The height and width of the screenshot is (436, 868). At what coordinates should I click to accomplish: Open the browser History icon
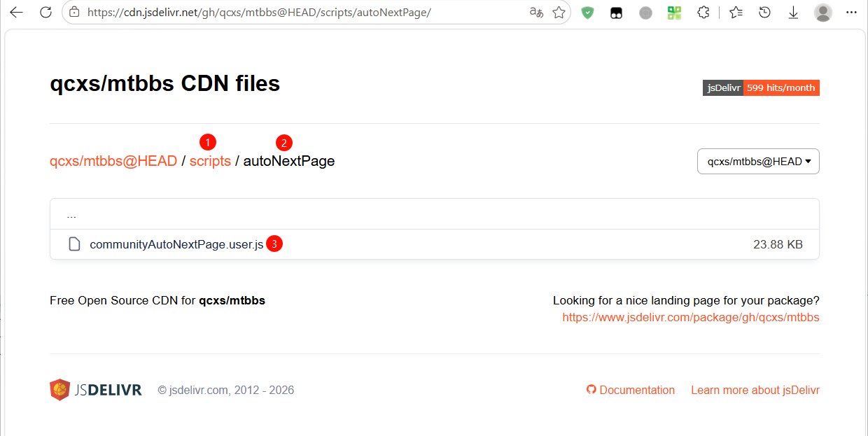click(765, 13)
